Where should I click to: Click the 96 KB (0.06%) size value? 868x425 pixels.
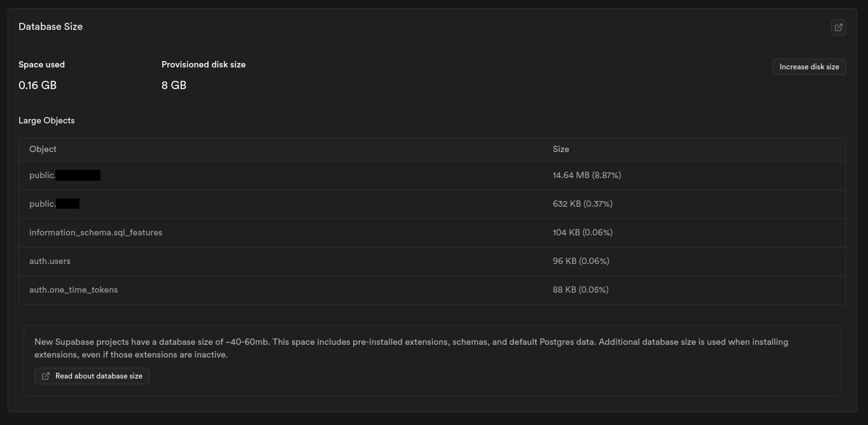pos(581,261)
